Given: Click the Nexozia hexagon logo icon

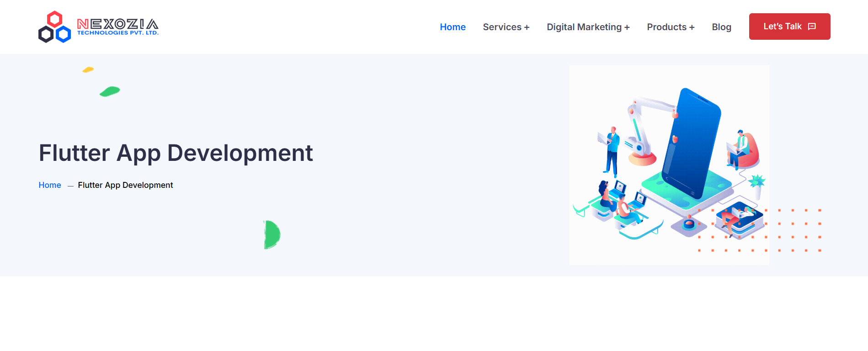Looking at the screenshot, I should [x=54, y=27].
